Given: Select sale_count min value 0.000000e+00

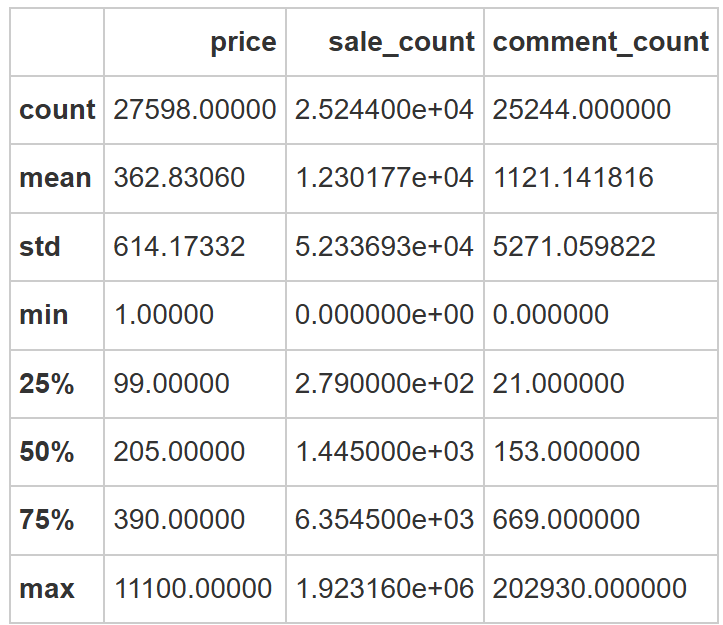Looking at the screenshot, I should [x=385, y=315].
